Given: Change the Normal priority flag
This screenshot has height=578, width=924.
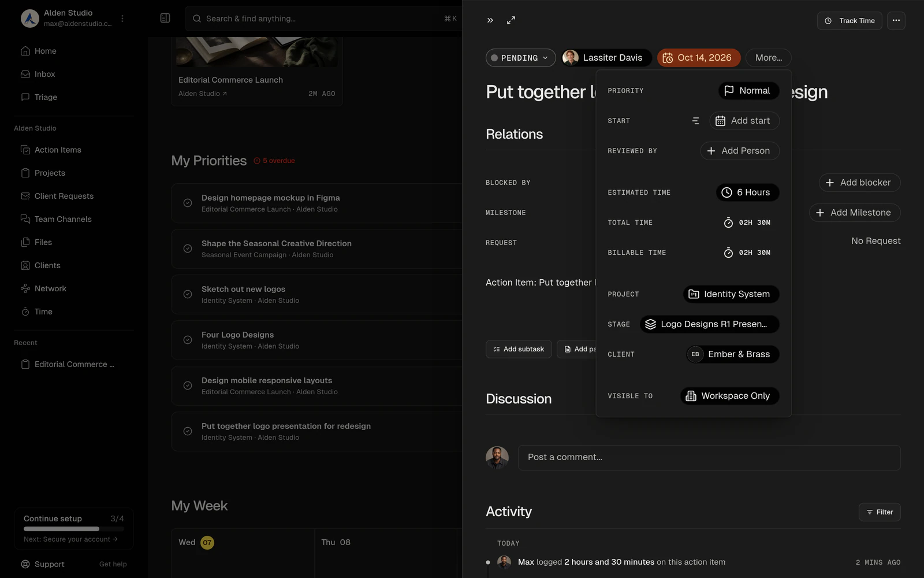Looking at the screenshot, I should pyautogui.click(x=748, y=91).
